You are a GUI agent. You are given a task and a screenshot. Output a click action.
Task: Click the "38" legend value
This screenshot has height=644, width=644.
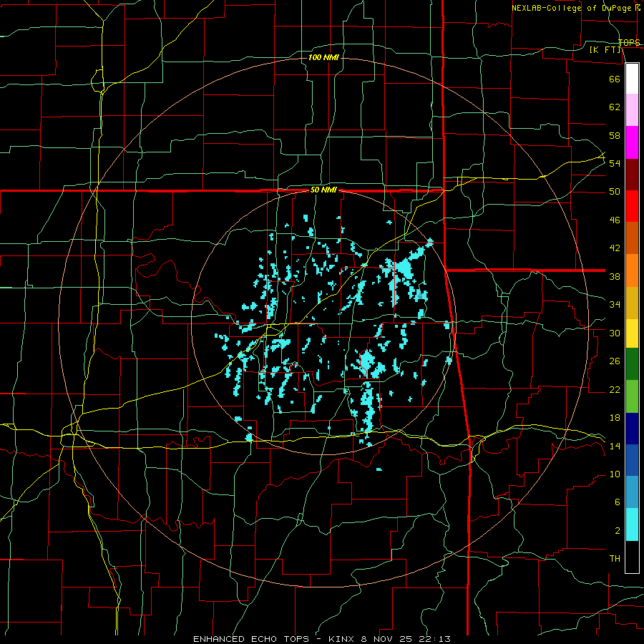(x=615, y=276)
